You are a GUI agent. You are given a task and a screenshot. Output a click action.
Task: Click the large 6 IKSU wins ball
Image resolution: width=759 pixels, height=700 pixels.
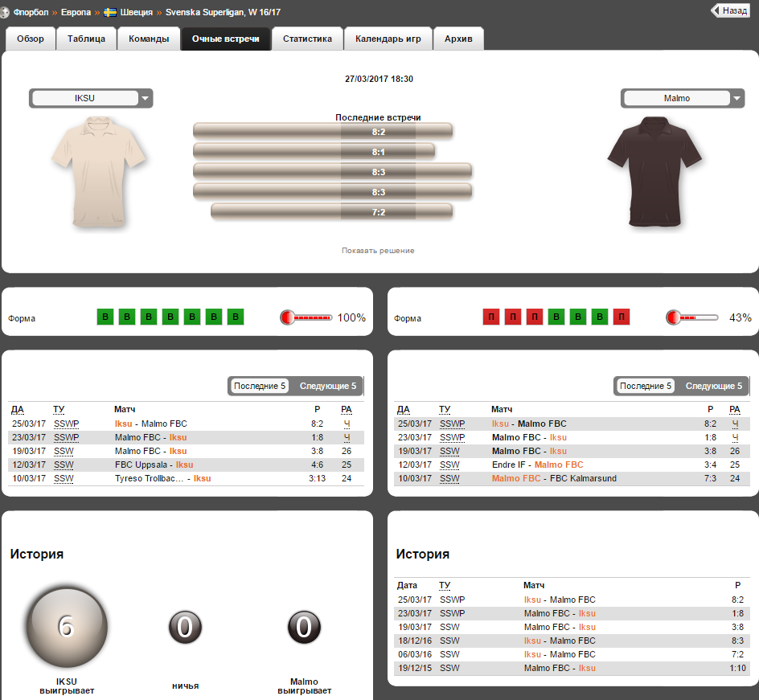click(67, 627)
